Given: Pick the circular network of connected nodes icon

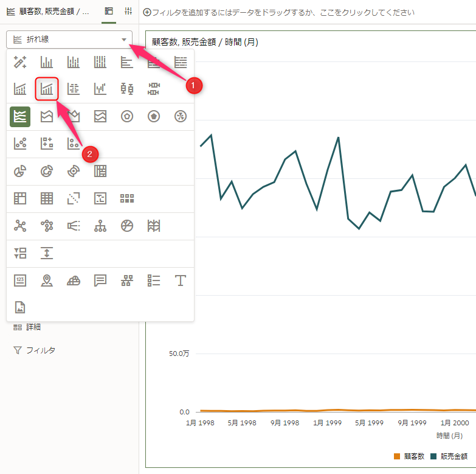Looking at the screenshot, I should pos(47,226).
